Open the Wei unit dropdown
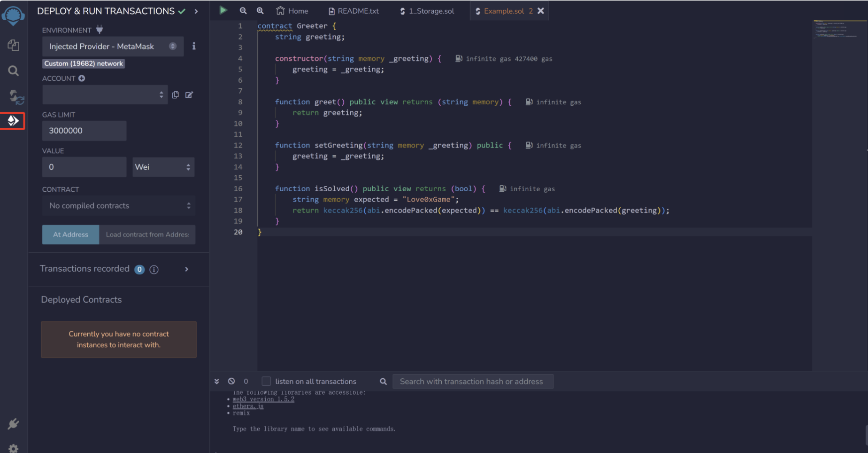 163,167
